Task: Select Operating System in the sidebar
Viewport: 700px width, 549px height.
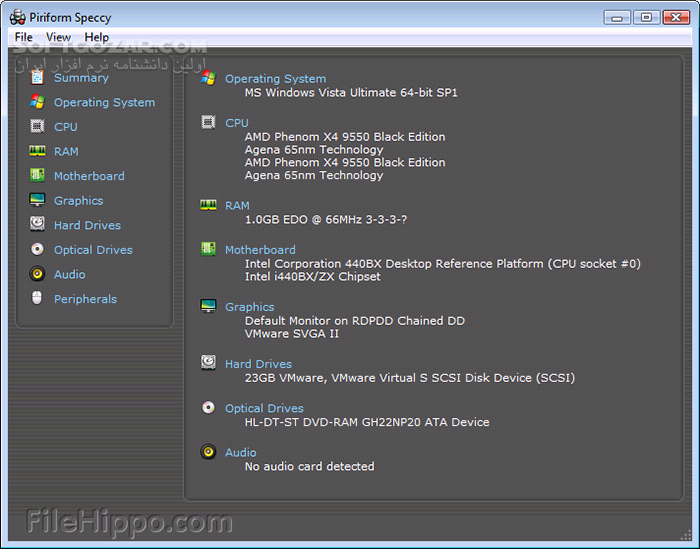Action: coord(104,102)
